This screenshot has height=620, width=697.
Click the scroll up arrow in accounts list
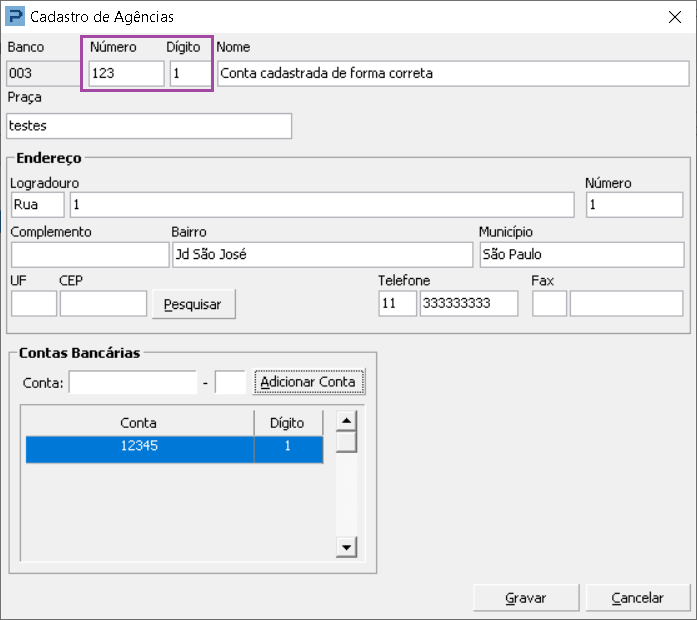click(x=346, y=420)
